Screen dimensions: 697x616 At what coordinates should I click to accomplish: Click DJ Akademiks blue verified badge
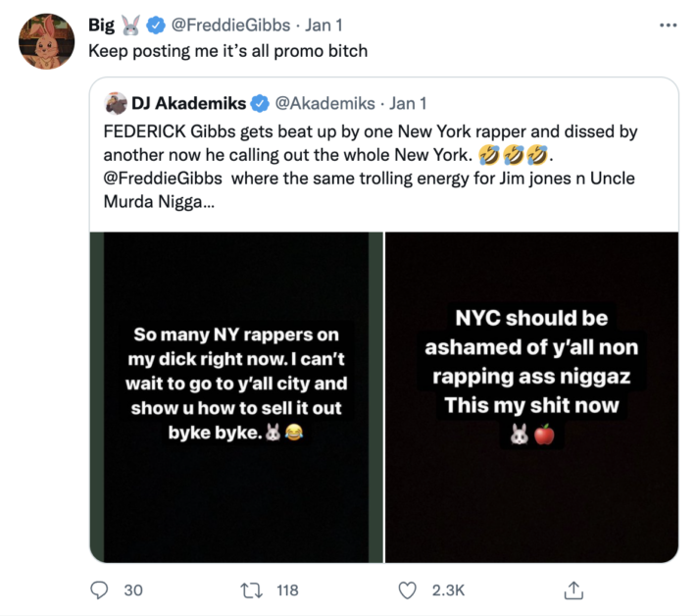point(260,104)
